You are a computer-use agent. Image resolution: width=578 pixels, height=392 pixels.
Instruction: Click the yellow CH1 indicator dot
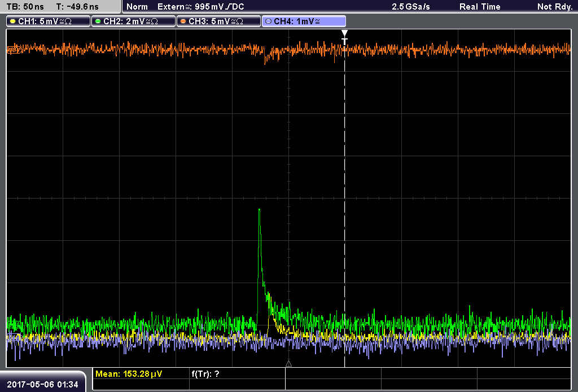click(13, 21)
